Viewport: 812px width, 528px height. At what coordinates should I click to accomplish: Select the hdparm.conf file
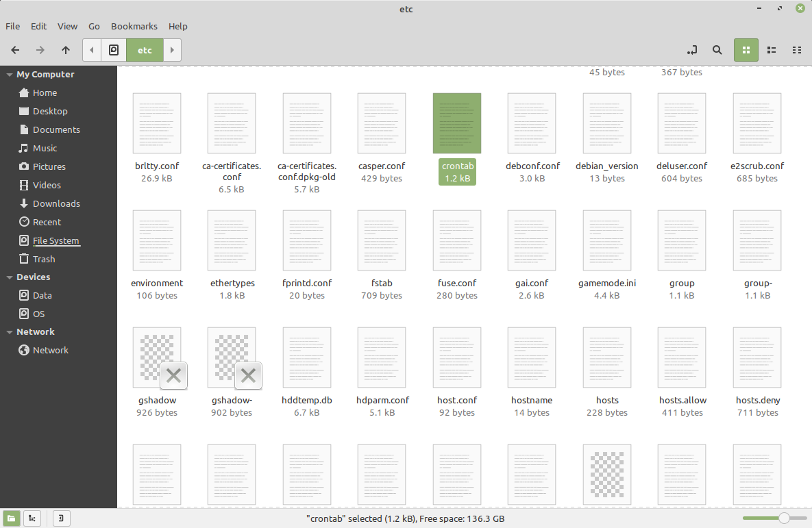382,357
